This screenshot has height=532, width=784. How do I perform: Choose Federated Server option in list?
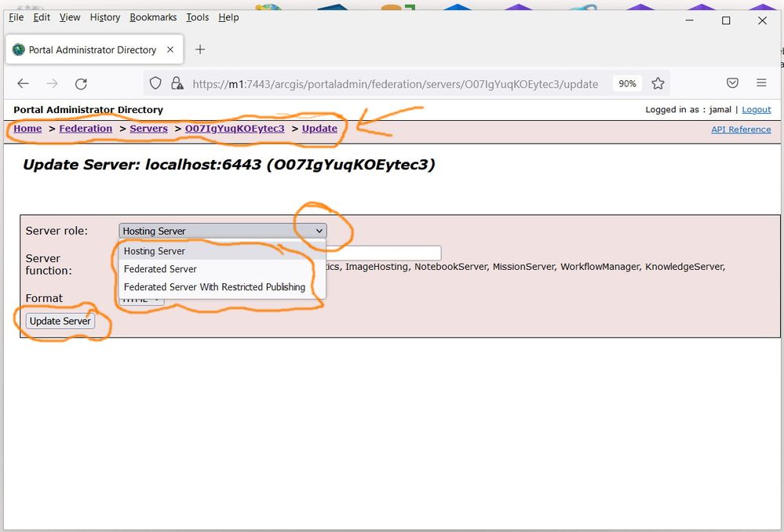(222, 269)
